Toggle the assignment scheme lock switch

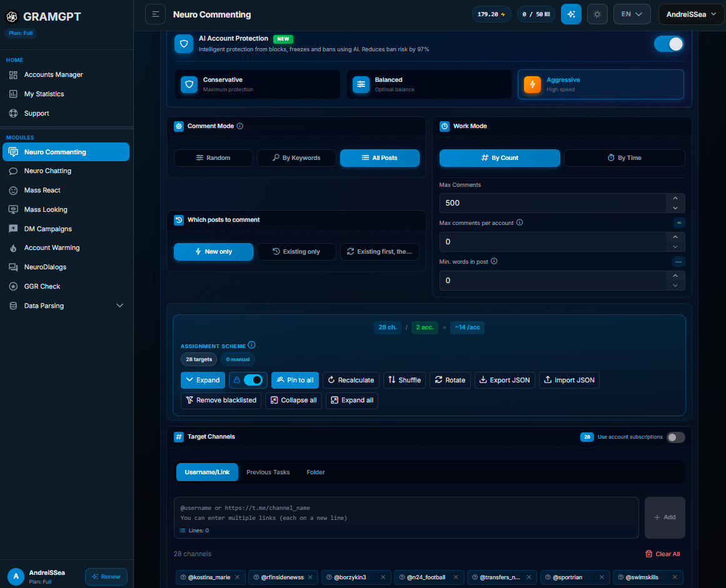[x=253, y=380]
